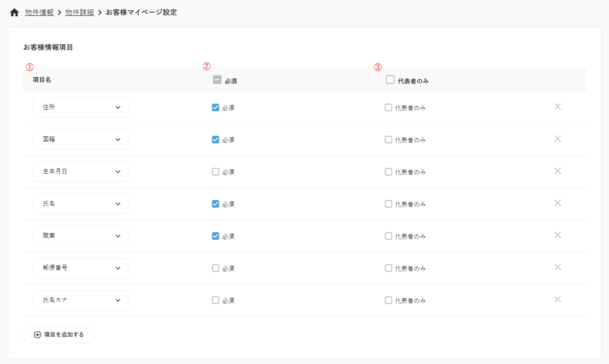Delete the 国籍 row using the X icon

[x=557, y=139]
